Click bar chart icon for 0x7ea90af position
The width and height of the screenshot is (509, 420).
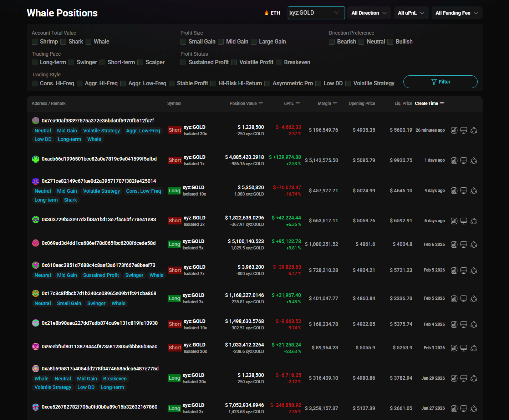coord(454,130)
